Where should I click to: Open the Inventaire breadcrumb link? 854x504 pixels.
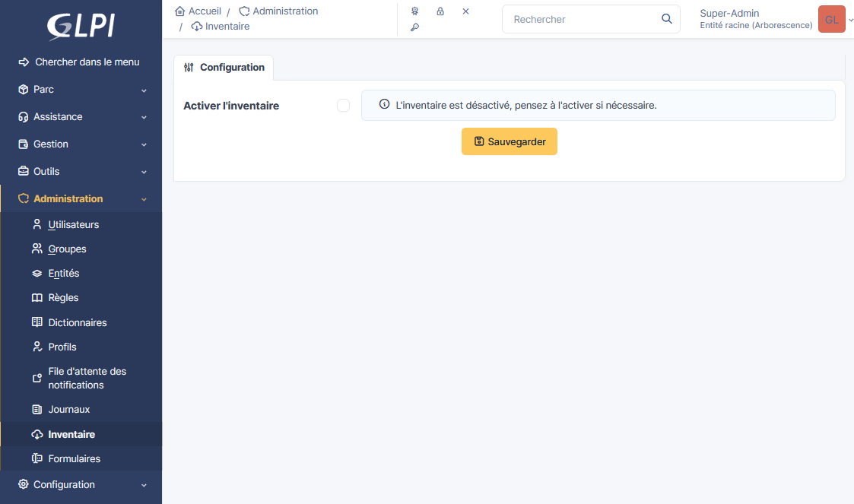coord(220,26)
